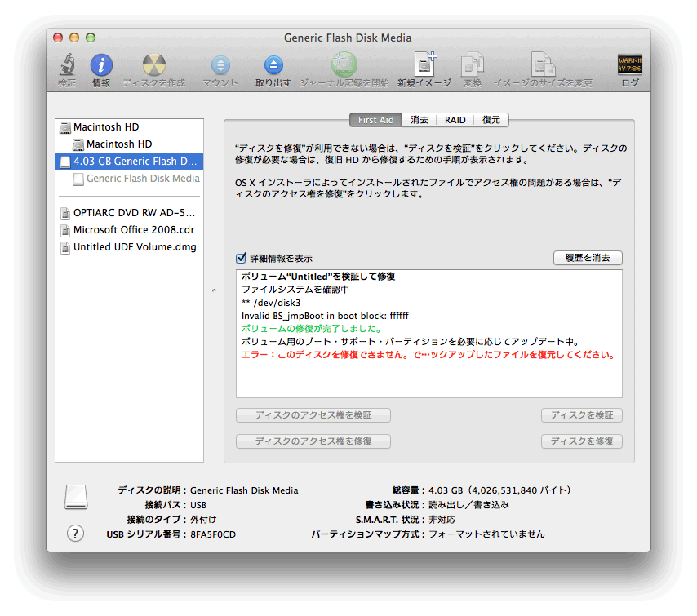
Task: Select the top-level Macintosh HD disk row
Action: (129, 127)
